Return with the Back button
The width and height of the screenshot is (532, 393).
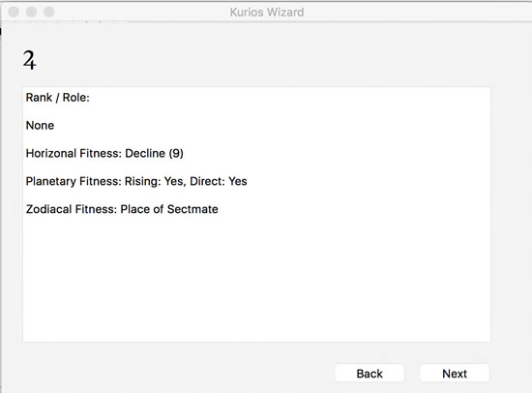[x=369, y=374]
